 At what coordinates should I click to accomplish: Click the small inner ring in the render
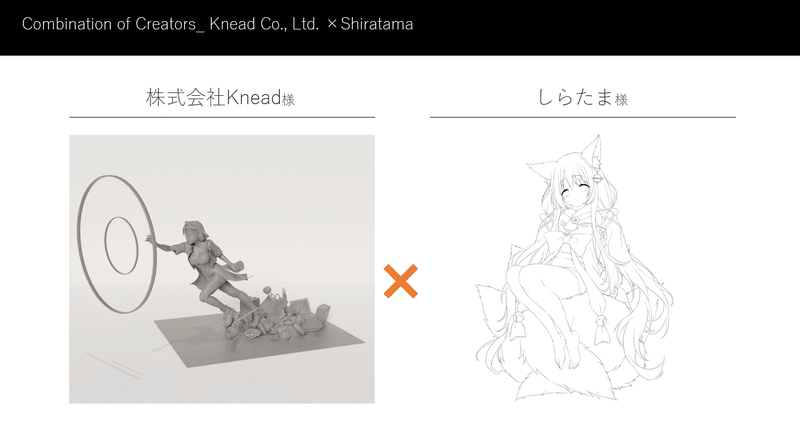[121, 245]
